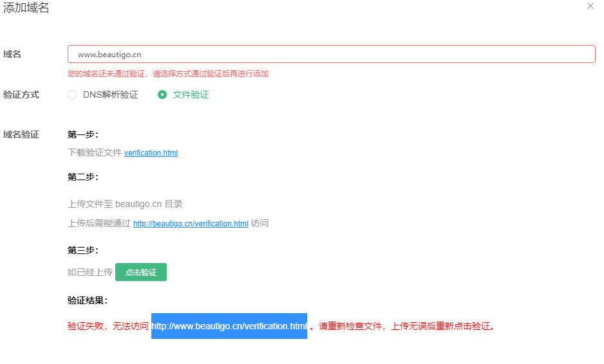The image size is (604, 364).
Task: Click the 添加域名 dialog title
Action: point(26,8)
